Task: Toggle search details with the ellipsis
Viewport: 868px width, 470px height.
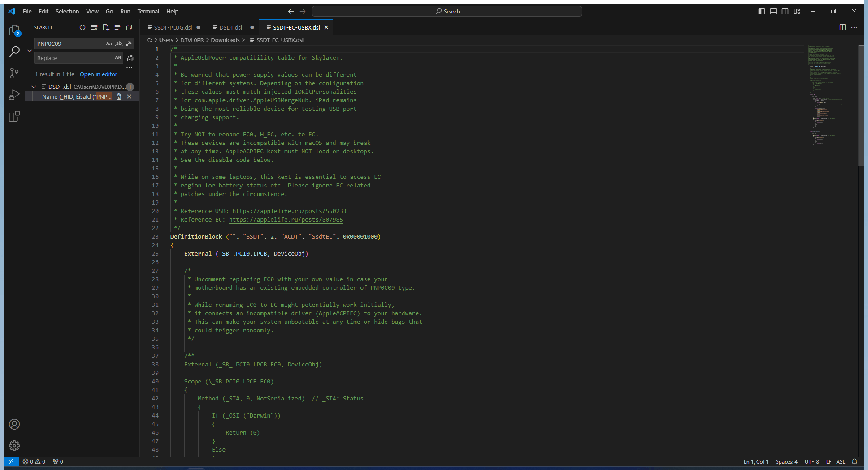Action: click(x=130, y=67)
